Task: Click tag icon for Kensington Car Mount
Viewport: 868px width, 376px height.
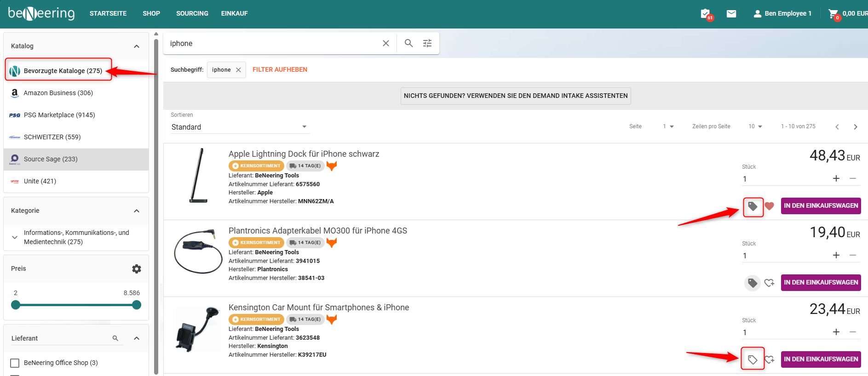Action: tap(753, 359)
